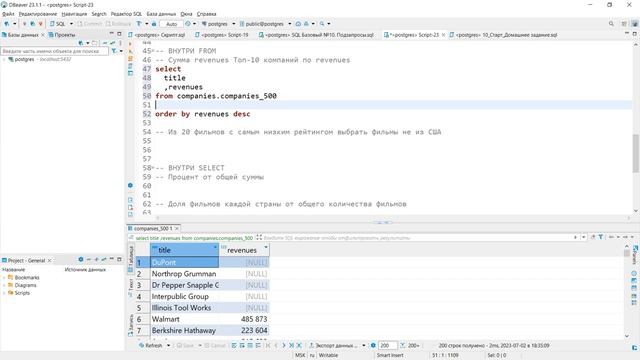Go to the next result row arrow
The width and height of the screenshot is (640, 360).
[284, 346]
